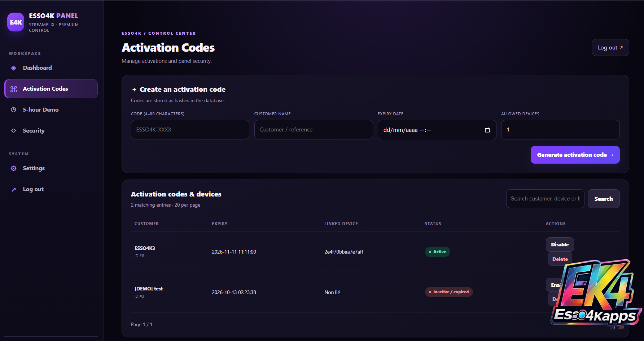Open the Dashboard page
The height and width of the screenshot is (341, 644).
[51, 68]
